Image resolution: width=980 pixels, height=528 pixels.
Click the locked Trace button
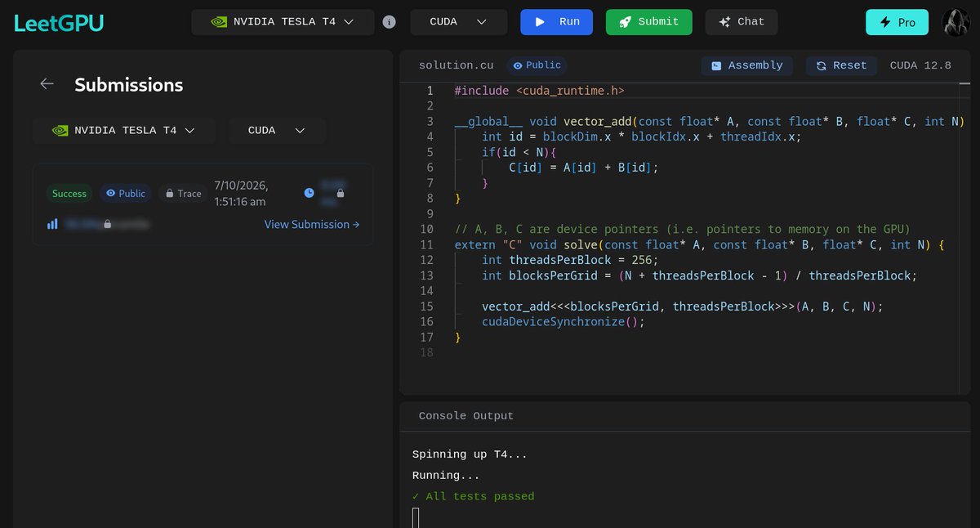(183, 194)
